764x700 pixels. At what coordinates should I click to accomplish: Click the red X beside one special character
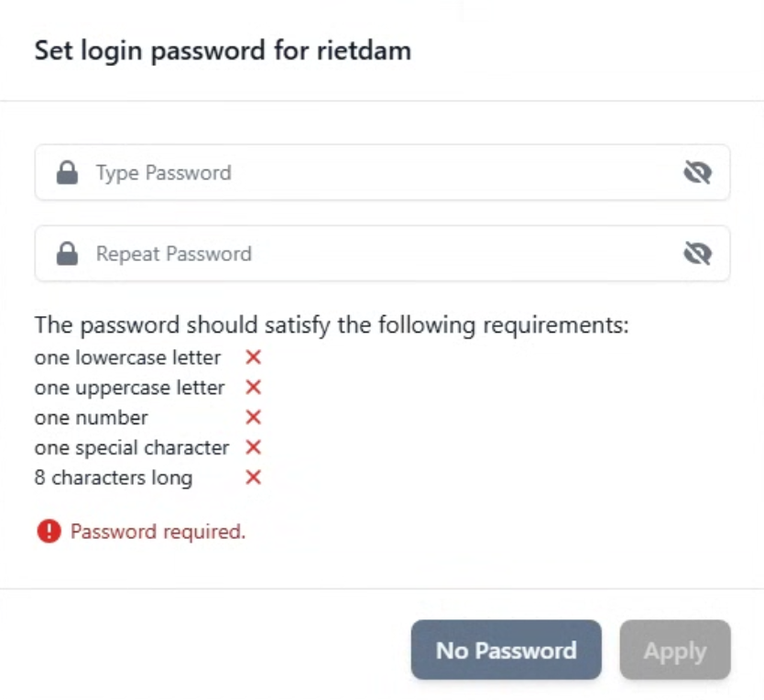click(254, 447)
